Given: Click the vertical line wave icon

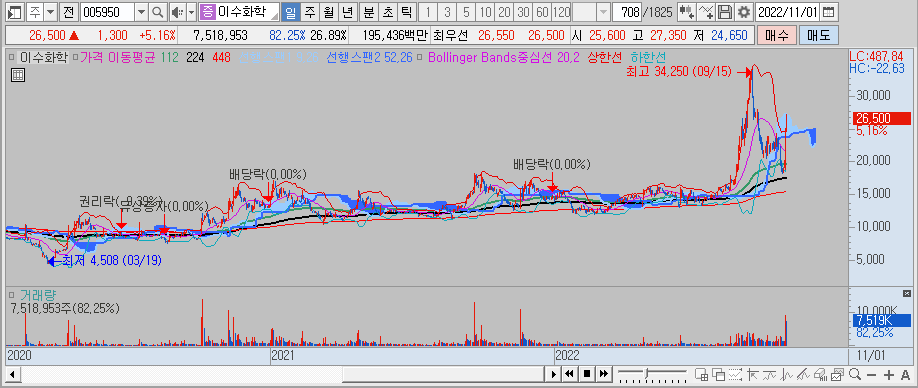Looking at the screenshot, I should [x=787, y=375].
